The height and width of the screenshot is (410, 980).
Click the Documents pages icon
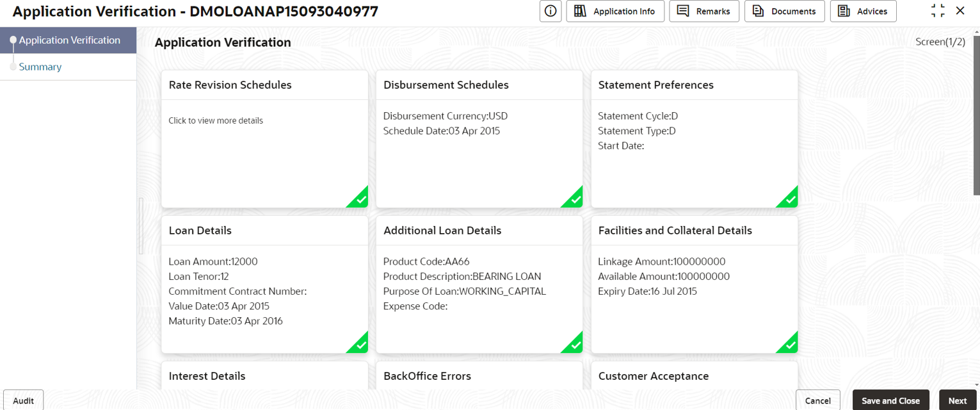tap(759, 11)
